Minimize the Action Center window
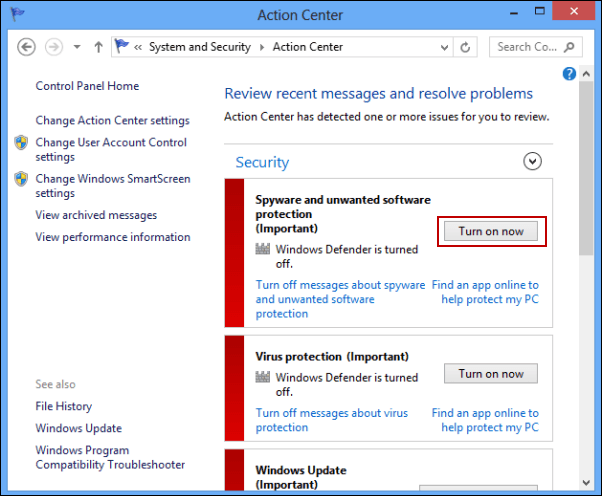The height and width of the screenshot is (496, 602). pyautogui.click(x=514, y=13)
